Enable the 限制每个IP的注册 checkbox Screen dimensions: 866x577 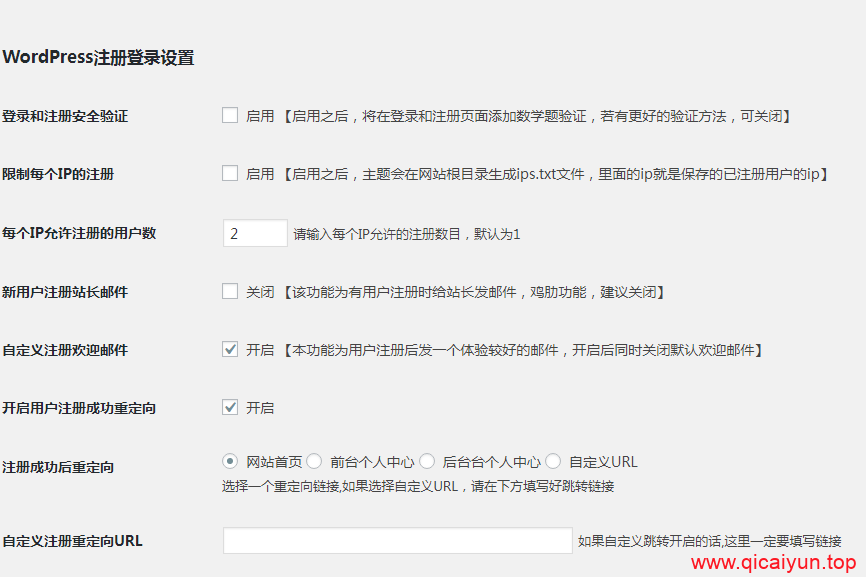229,174
